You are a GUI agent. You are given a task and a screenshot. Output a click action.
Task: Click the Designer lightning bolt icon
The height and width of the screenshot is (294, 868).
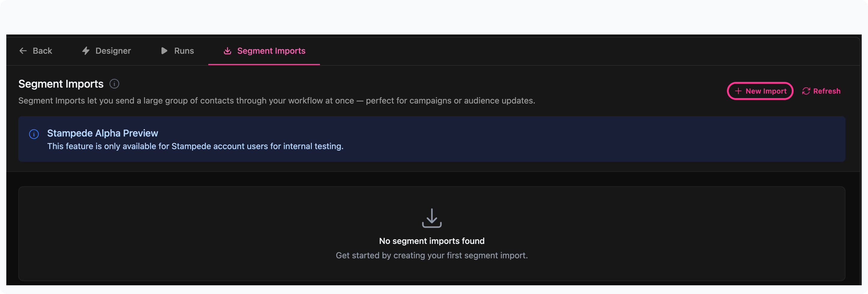coord(86,51)
